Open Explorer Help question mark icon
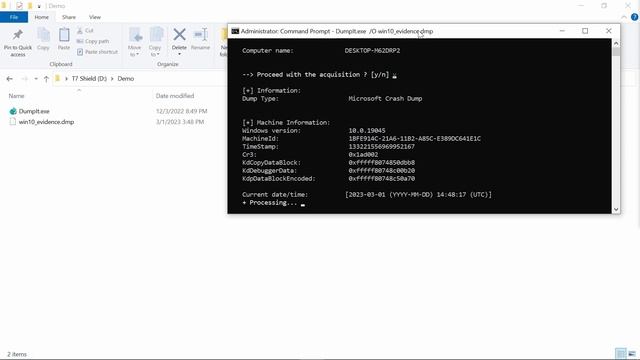Viewport: 640px width, 360px height. click(635, 17)
